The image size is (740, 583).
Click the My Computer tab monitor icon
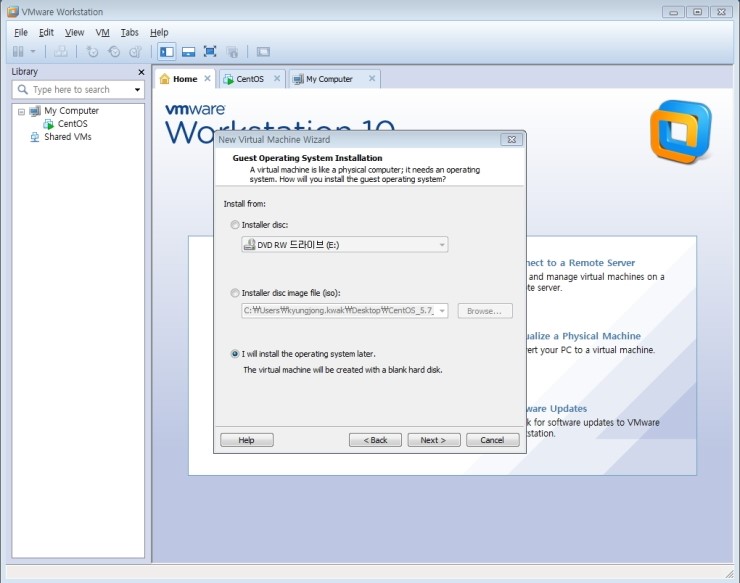pyautogui.click(x=298, y=79)
